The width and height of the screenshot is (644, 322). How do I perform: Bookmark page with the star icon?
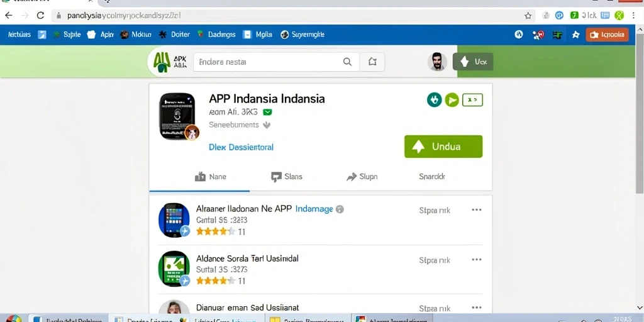pyautogui.click(x=528, y=16)
